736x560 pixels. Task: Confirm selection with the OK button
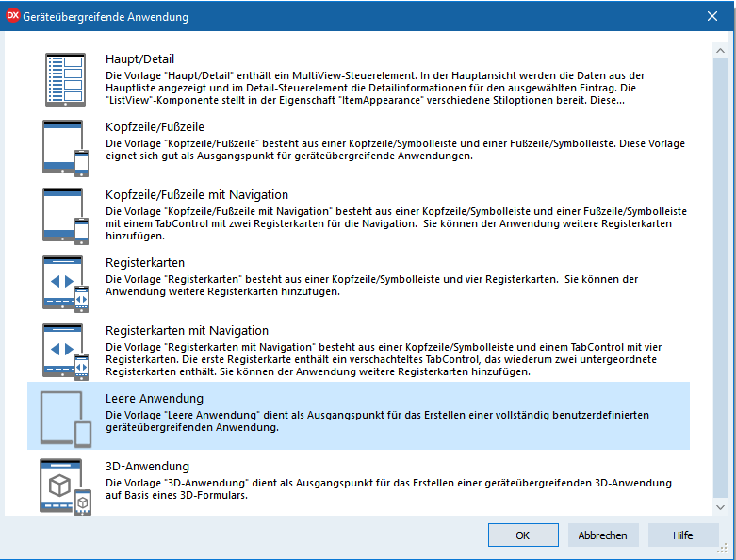point(523,535)
